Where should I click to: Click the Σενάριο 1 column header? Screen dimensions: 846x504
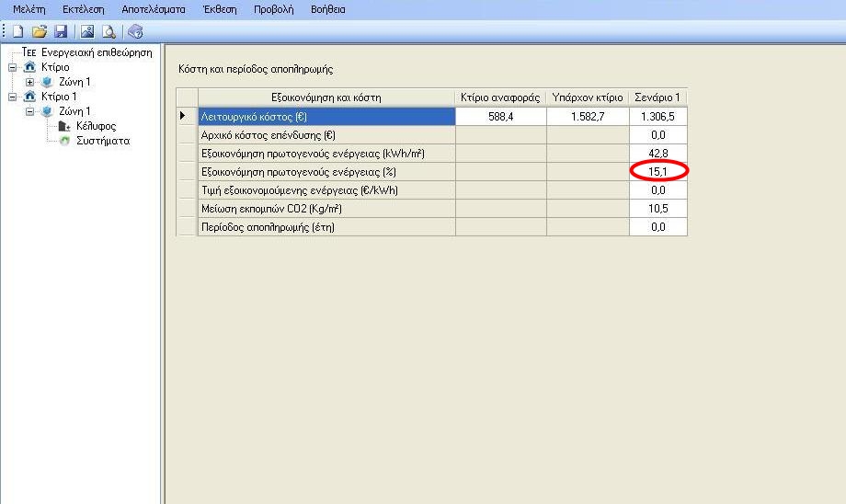click(657, 97)
